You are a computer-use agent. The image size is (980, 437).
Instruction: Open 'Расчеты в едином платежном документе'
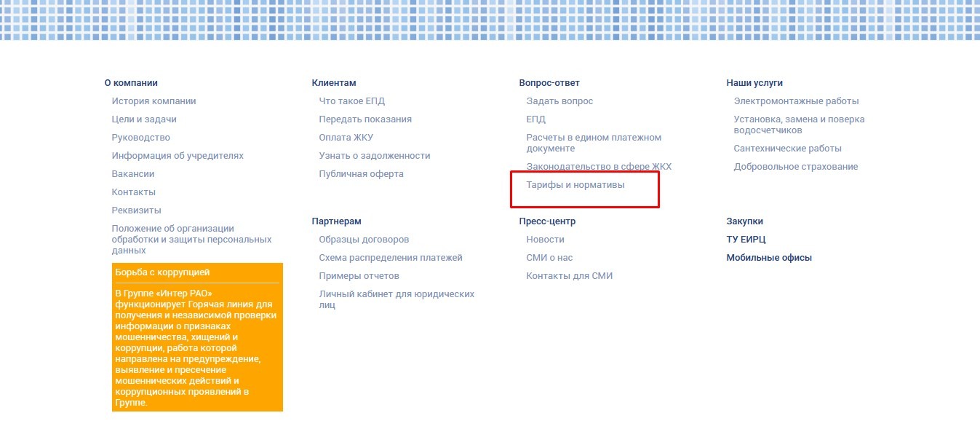[x=594, y=143]
